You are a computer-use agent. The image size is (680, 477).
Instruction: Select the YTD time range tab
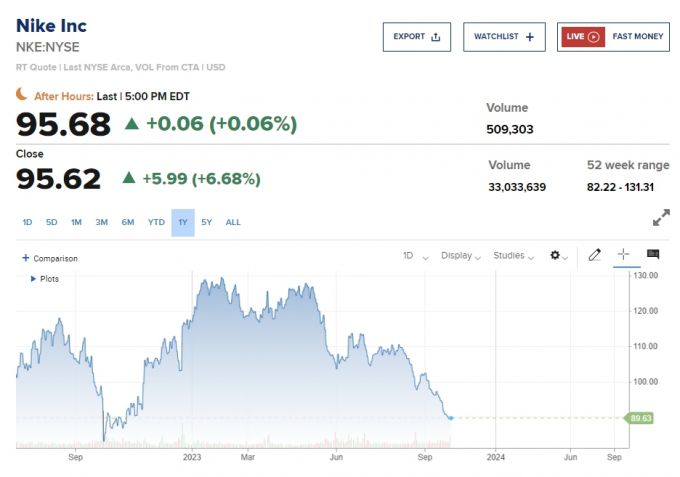pyautogui.click(x=156, y=222)
